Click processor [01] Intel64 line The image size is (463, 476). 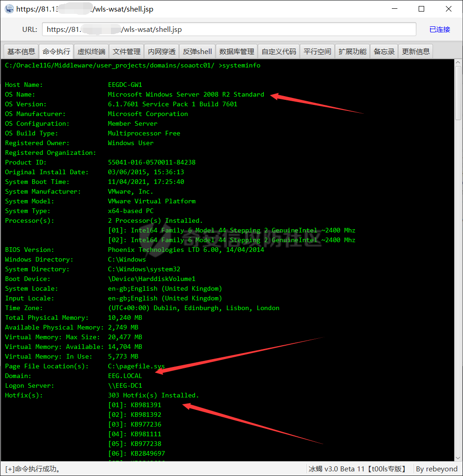(x=231, y=231)
